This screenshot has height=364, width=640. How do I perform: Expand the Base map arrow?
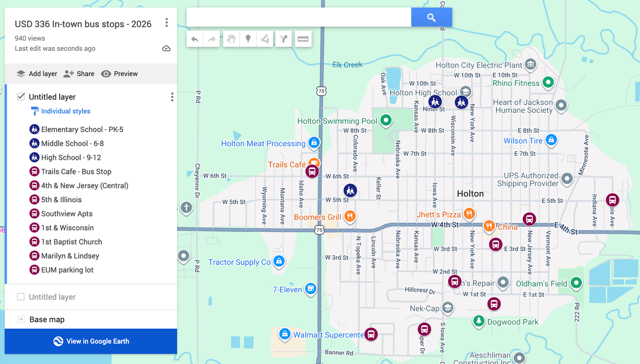[x=21, y=319]
